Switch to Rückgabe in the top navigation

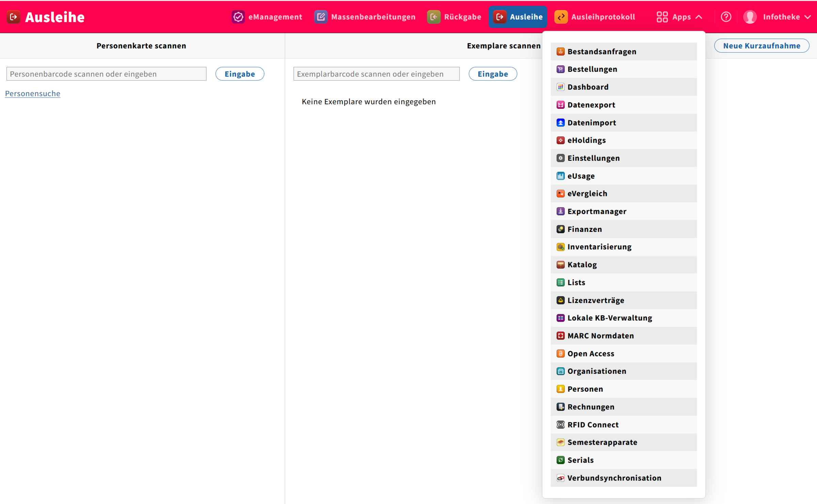[x=454, y=17]
